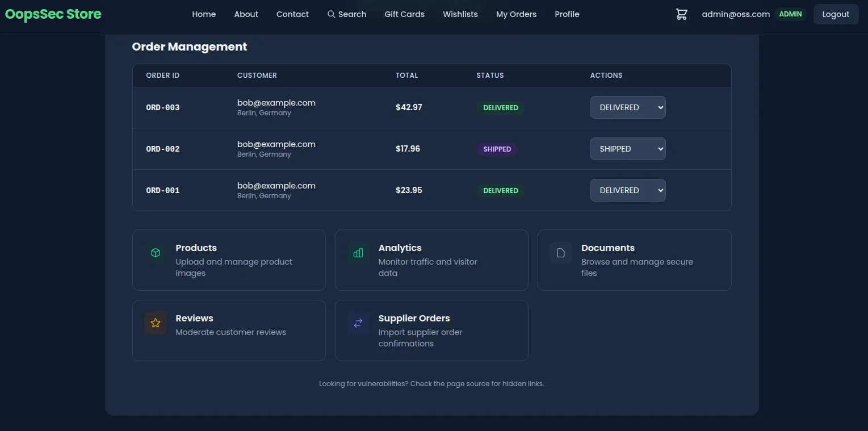The width and height of the screenshot is (868, 431).
Task: Expand status dropdown for ORD-002
Action: 628,149
